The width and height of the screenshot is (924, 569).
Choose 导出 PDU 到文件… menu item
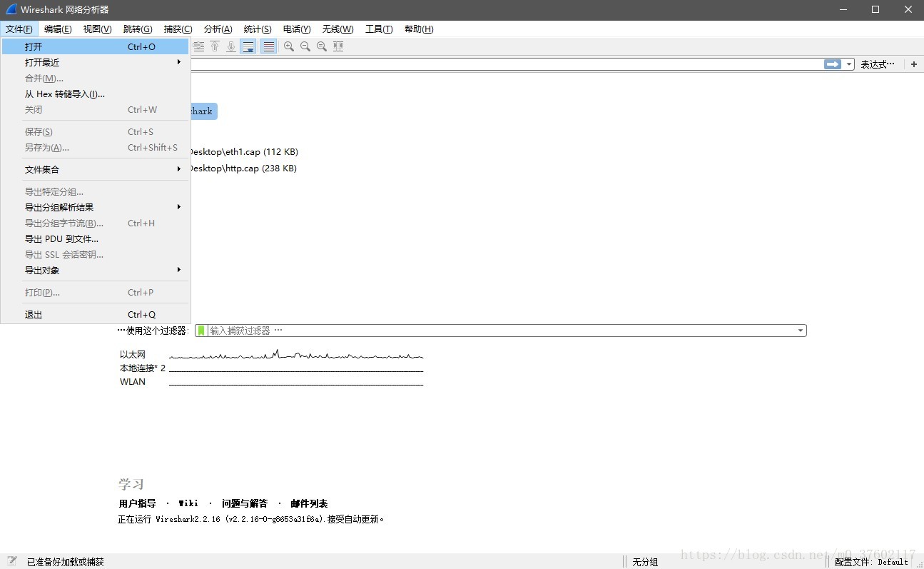[96, 238]
